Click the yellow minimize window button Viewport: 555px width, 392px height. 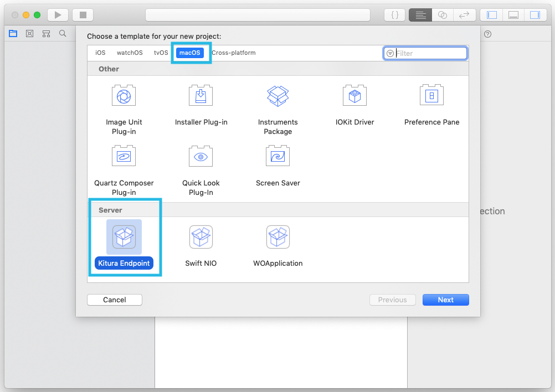[26, 15]
